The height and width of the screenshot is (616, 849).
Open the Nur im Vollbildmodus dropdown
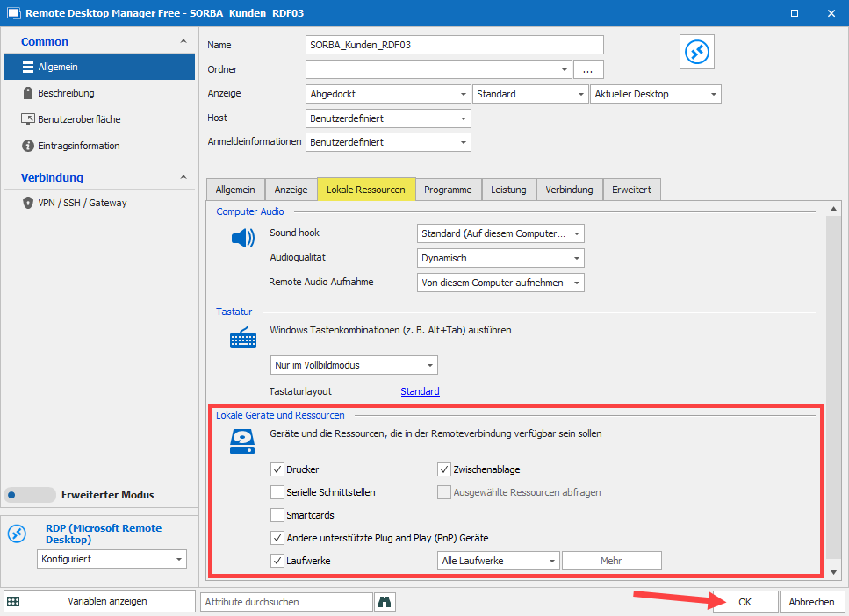pyautogui.click(x=354, y=365)
